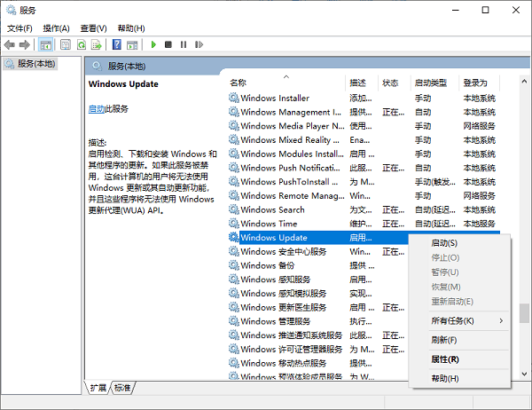Click gear icon of Windows Installer row

233,98
